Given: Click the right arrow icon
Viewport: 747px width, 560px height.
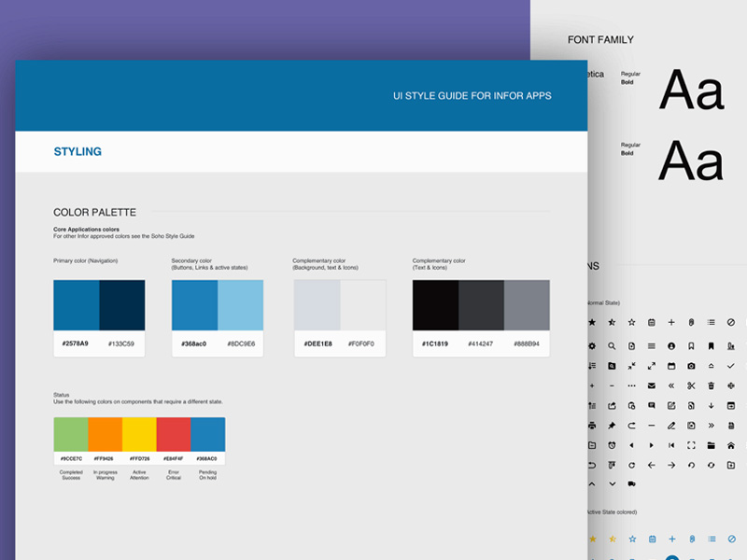Looking at the screenshot, I should tap(671, 465).
